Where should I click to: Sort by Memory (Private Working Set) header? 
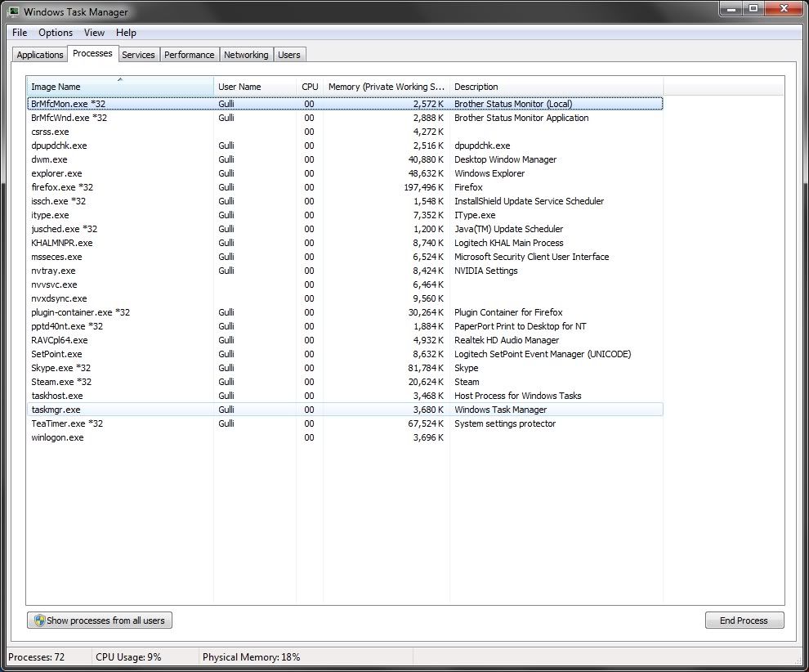(x=387, y=86)
